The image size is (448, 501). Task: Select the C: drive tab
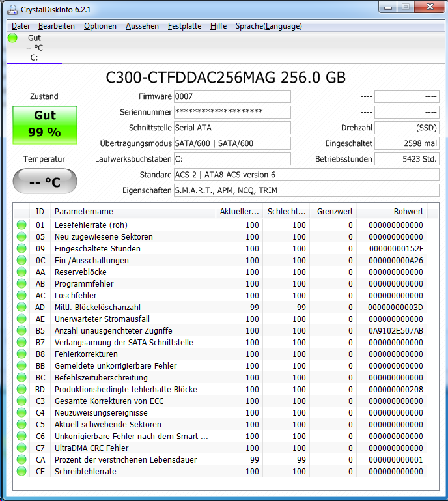35,48
